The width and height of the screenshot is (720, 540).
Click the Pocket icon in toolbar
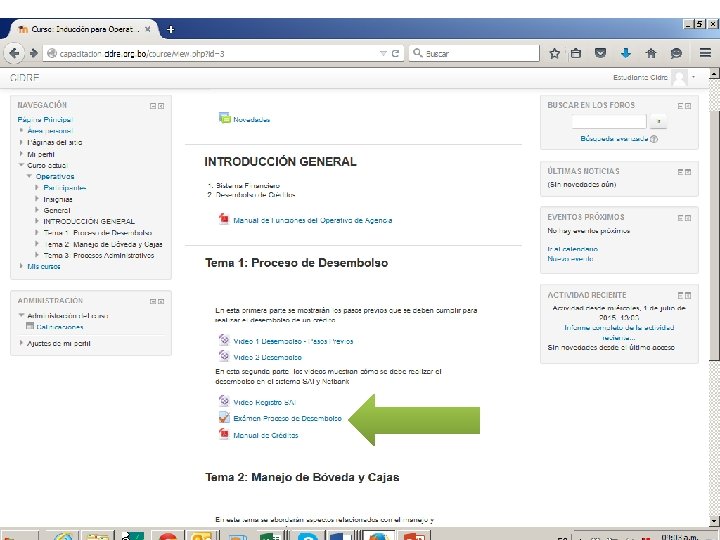coord(600,53)
